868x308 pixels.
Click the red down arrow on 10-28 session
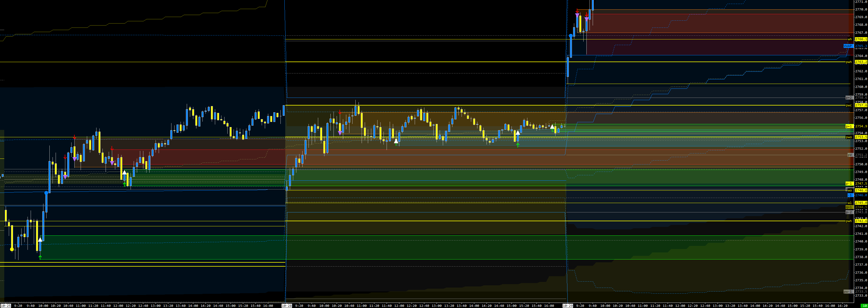click(x=340, y=112)
